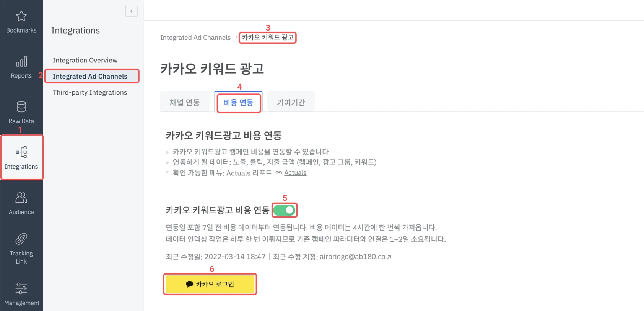Image resolution: width=644 pixels, height=311 pixels.
Task: Open Integrations icon in sidebar
Action: click(21, 152)
